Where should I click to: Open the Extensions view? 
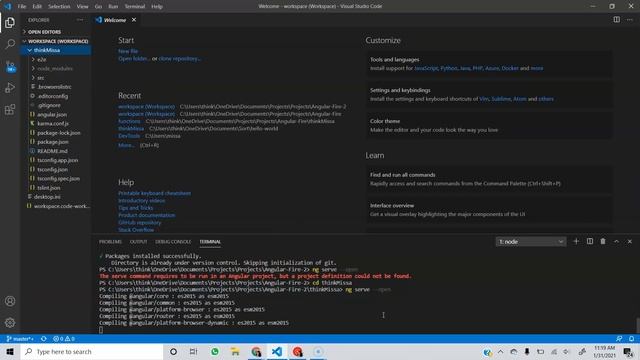click(x=10, y=109)
